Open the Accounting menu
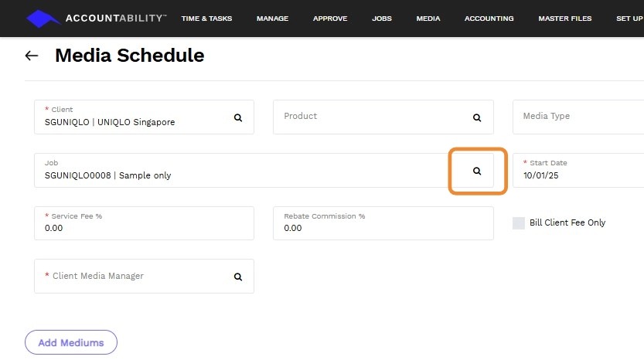 489,19
